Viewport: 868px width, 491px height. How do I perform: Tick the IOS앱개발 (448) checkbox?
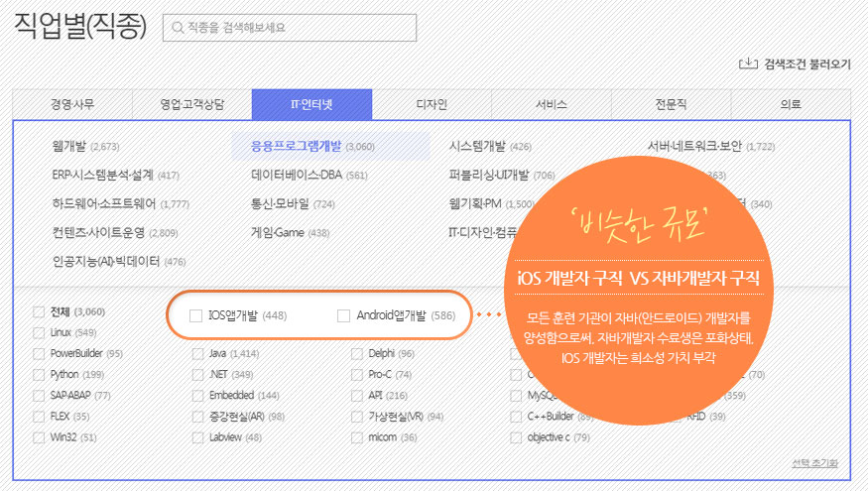point(195,315)
